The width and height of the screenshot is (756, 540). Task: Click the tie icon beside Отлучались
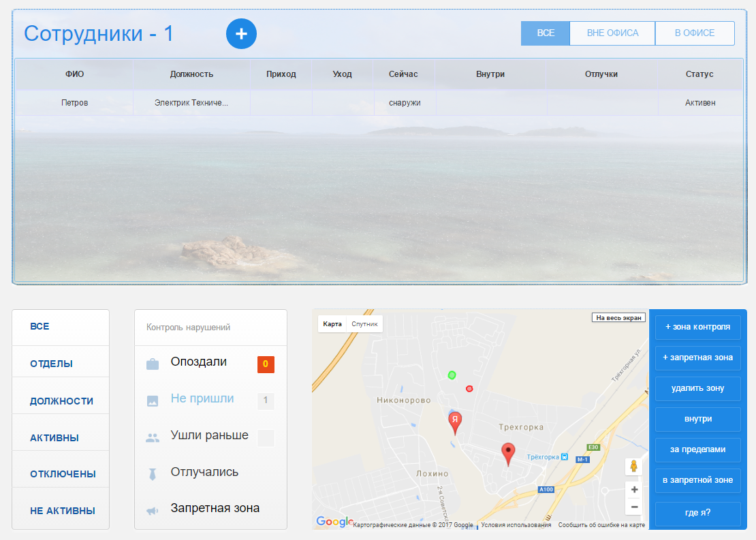(x=153, y=474)
